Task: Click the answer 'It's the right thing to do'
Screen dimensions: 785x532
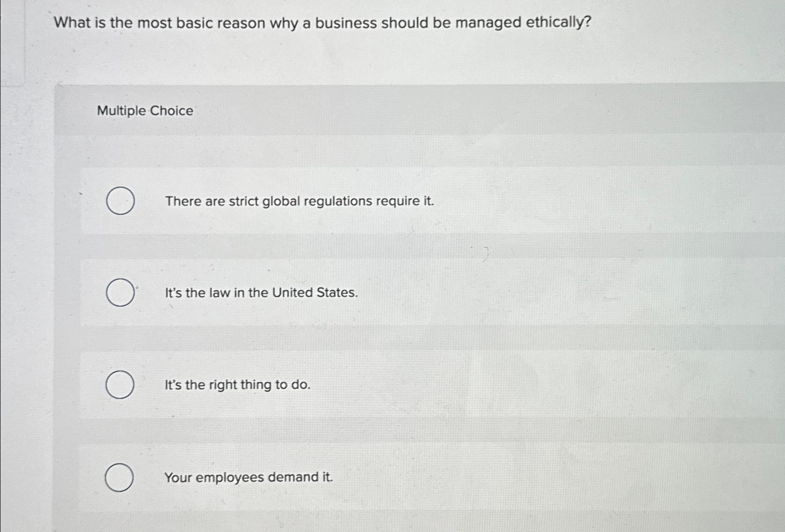Action: [x=237, y=385]
